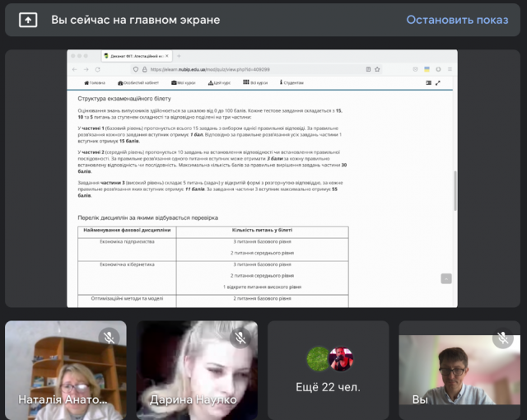Open the browser hamburger menu
Image resolution: width=527 pixels, height=420 pixels.
[450, 69]
